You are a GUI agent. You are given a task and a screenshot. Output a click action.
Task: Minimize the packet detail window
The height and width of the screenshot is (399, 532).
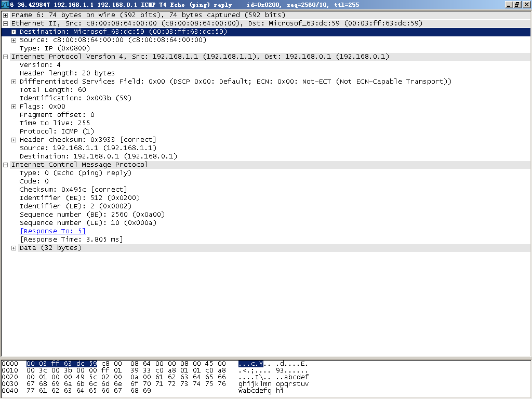point(509,4)
